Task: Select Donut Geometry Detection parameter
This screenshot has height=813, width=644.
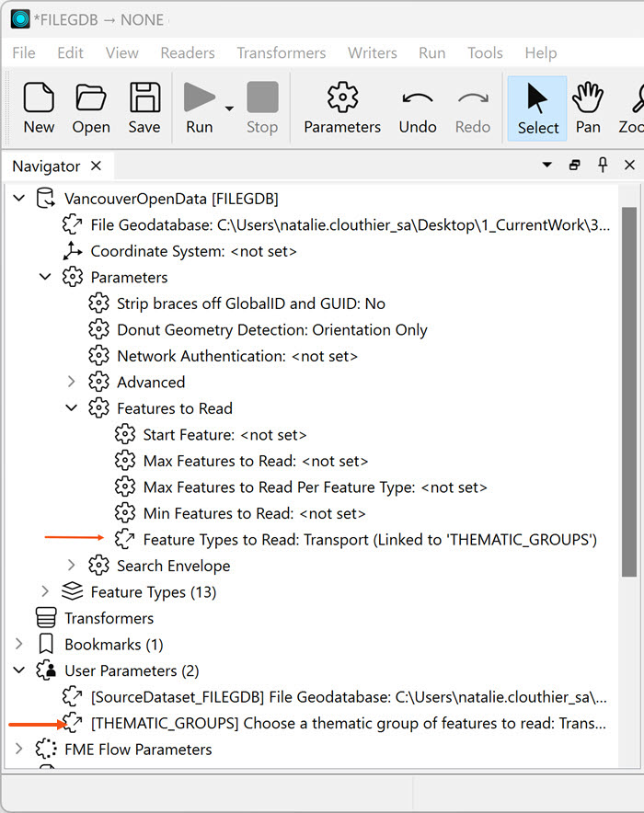Action: [x=272, y=330]
